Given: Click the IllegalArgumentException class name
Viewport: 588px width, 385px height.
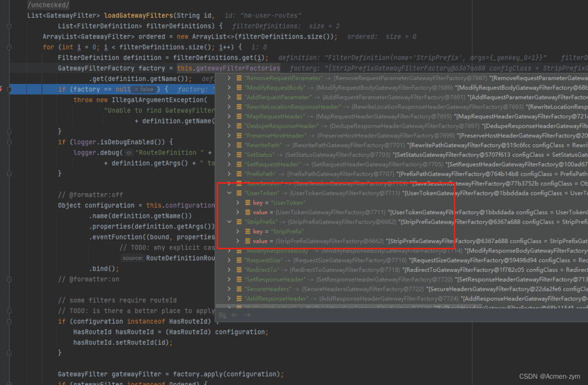Looking at the screenshot, I should point(157,100).
